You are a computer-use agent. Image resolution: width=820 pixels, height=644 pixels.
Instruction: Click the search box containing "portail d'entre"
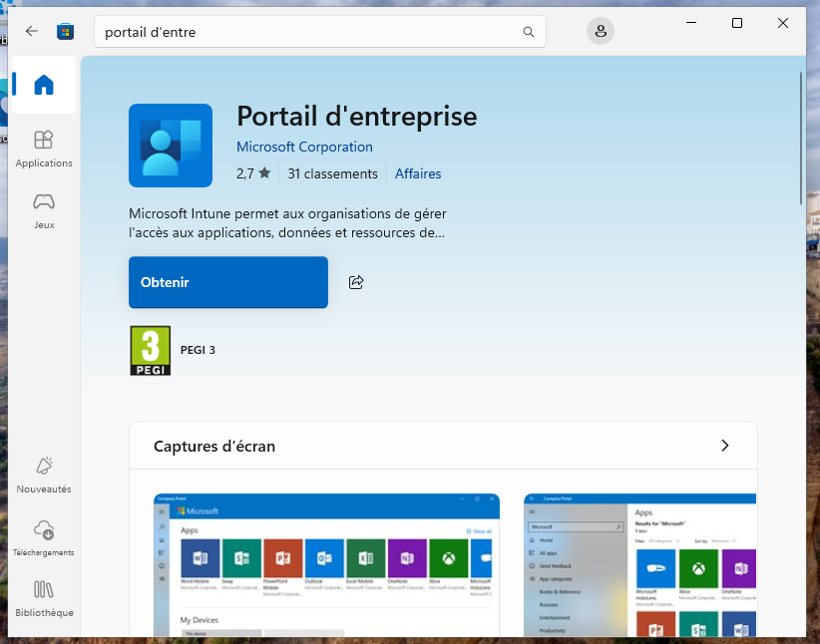(x=309, y=32)
